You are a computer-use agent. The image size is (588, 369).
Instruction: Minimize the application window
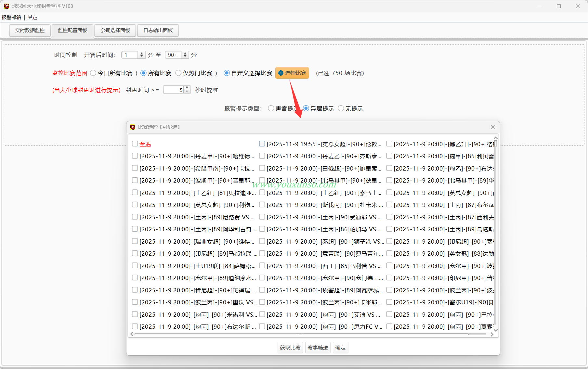540,6
